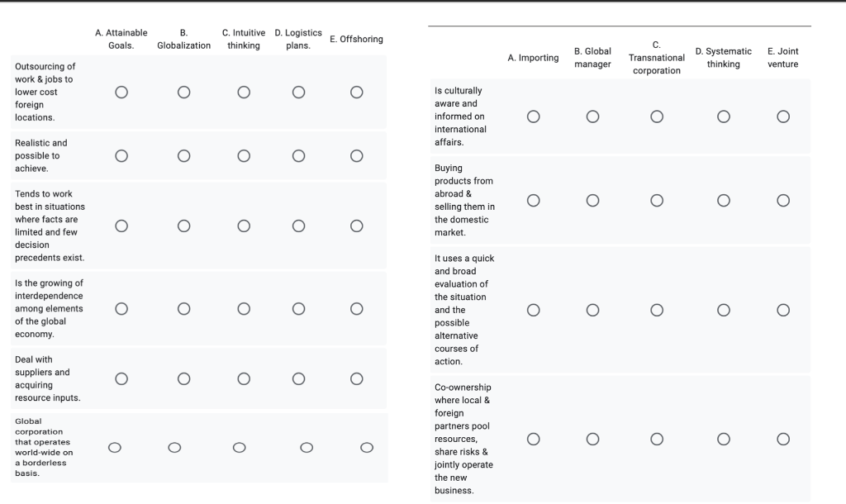Image resolution: width=846 pixels, height=504 pixels.
Task: Pick Transnational corporation for co-ownership row
Action: 657,438
